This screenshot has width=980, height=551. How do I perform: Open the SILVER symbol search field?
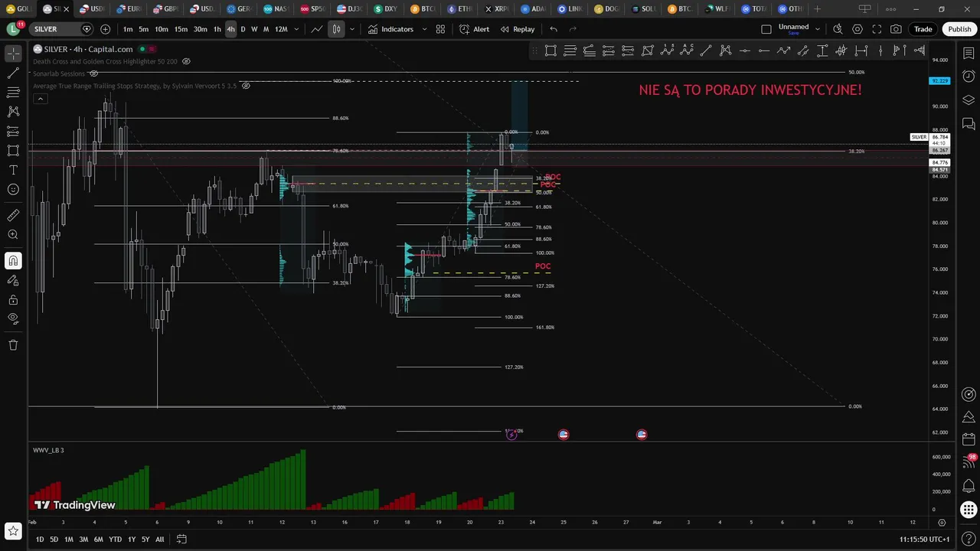pyautogui.click(x=62, y=29)
